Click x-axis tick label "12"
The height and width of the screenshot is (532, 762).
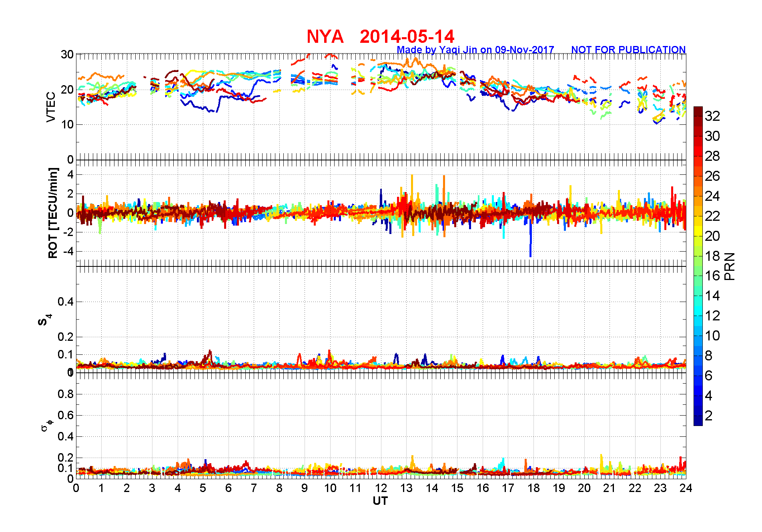coord(381,488)
